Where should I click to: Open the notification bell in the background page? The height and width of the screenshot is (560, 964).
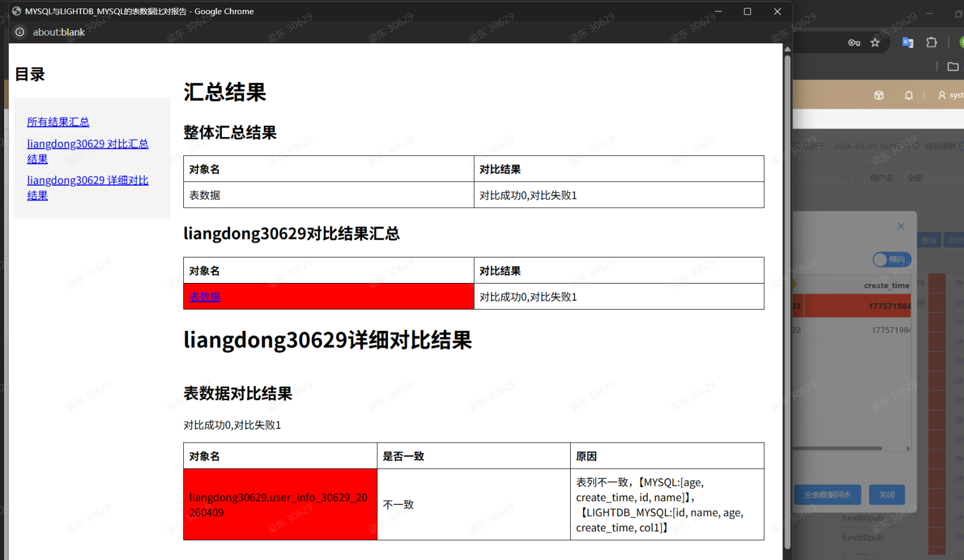click(908, 95)
